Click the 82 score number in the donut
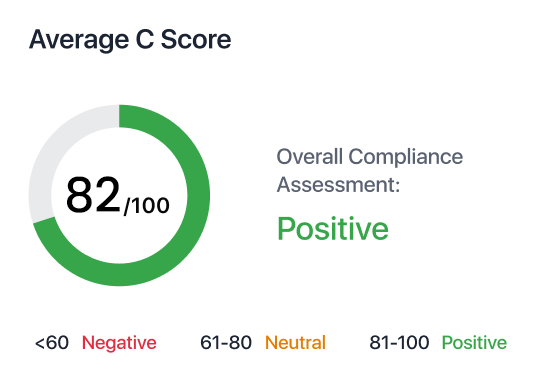 pos(93,194)
